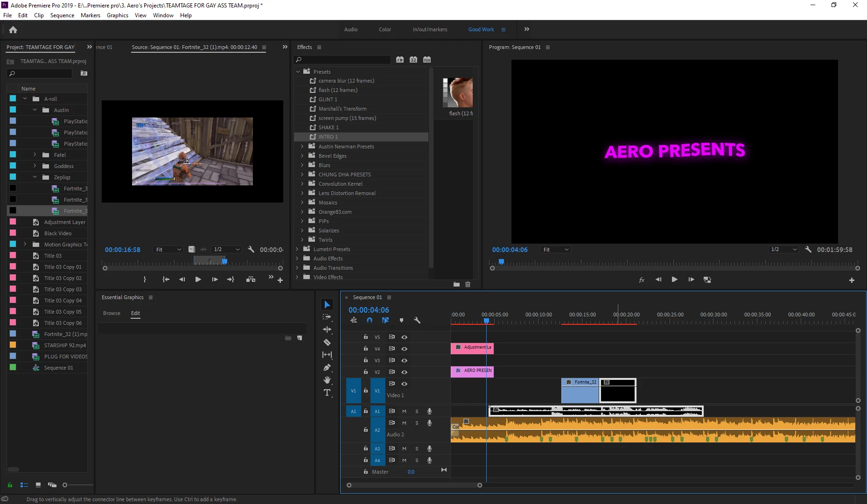Click the timeline timecode 00:00:04:06
Image resolution: width=867 pixels, height=504 pixels.
tap(369, 310)
